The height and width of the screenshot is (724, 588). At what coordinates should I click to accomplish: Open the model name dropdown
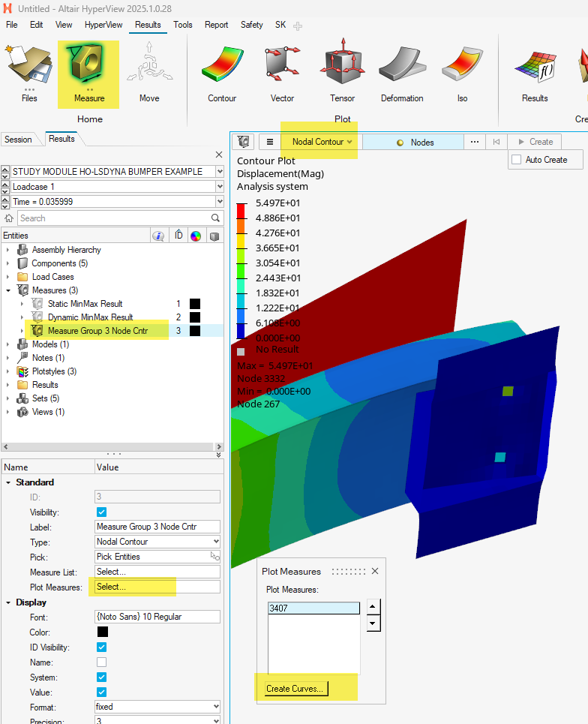pyautogui.click(x=220, y=171)
